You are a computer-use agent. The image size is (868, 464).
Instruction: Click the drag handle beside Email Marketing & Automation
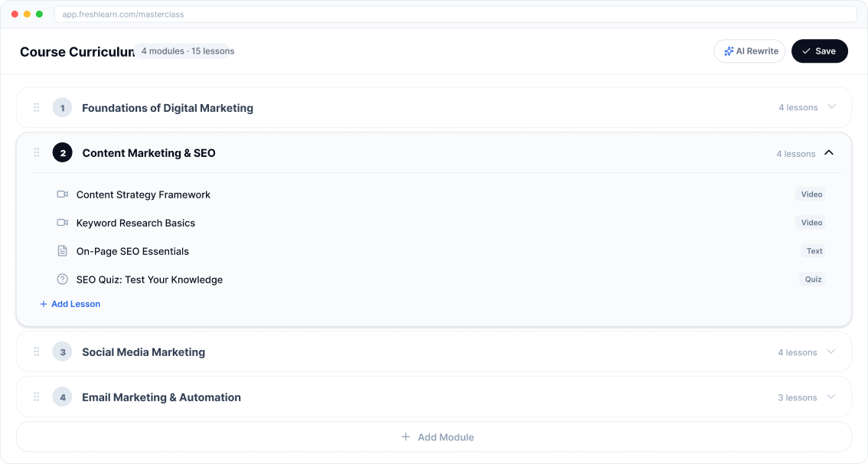[36, 397]
